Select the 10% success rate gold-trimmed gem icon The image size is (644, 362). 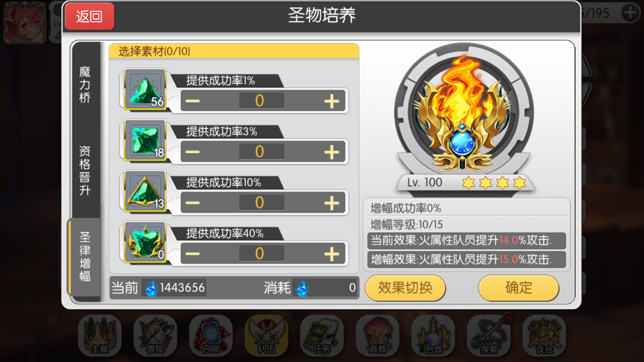point(145,191)
